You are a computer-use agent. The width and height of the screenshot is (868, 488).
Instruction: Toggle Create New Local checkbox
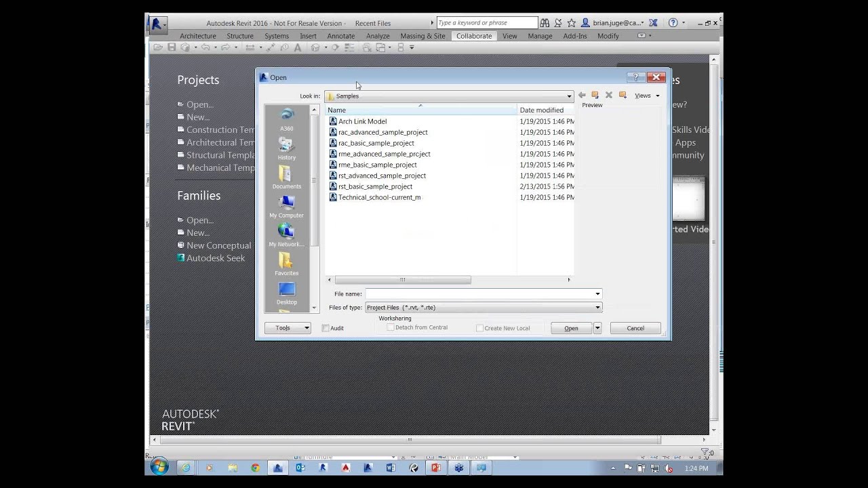479,328
